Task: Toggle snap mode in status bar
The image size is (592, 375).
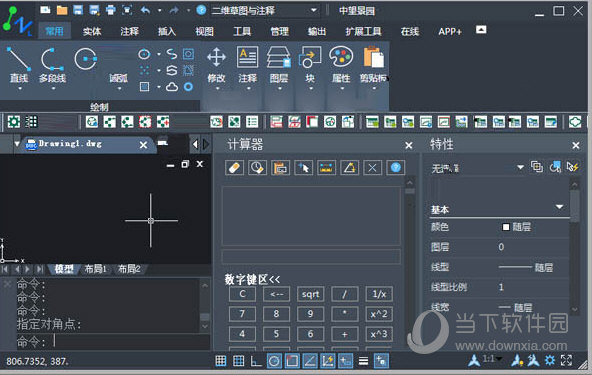Action: pyautogui.click(x=221, y=361)
